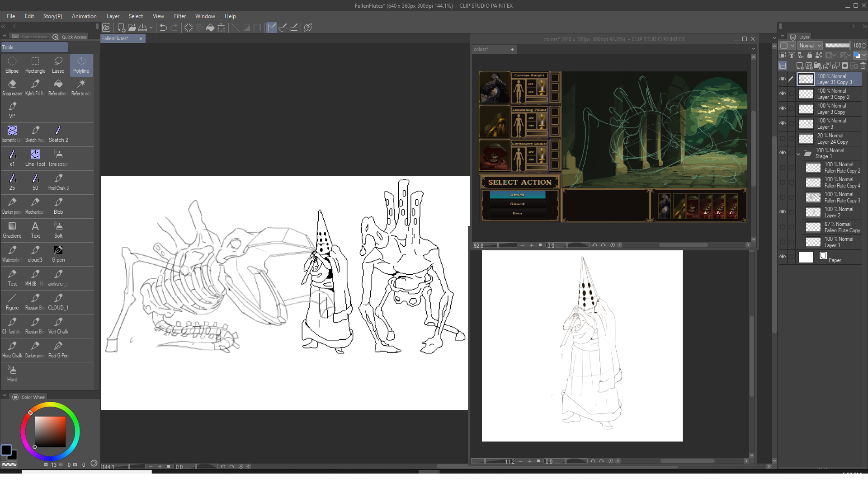Select the Snap eraser tool
Screen dimensions: 868x488
point(12,88)
